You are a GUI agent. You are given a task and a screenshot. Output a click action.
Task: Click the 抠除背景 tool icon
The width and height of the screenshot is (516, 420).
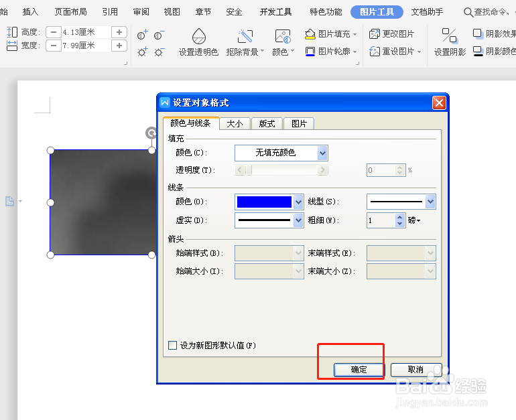click(x=245, y=36)
